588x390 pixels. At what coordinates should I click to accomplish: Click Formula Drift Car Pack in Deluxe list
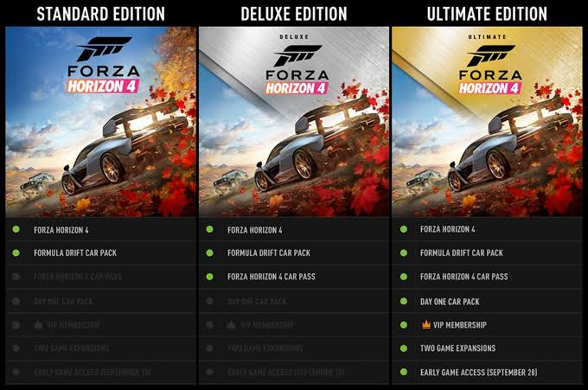coord(269,253)
